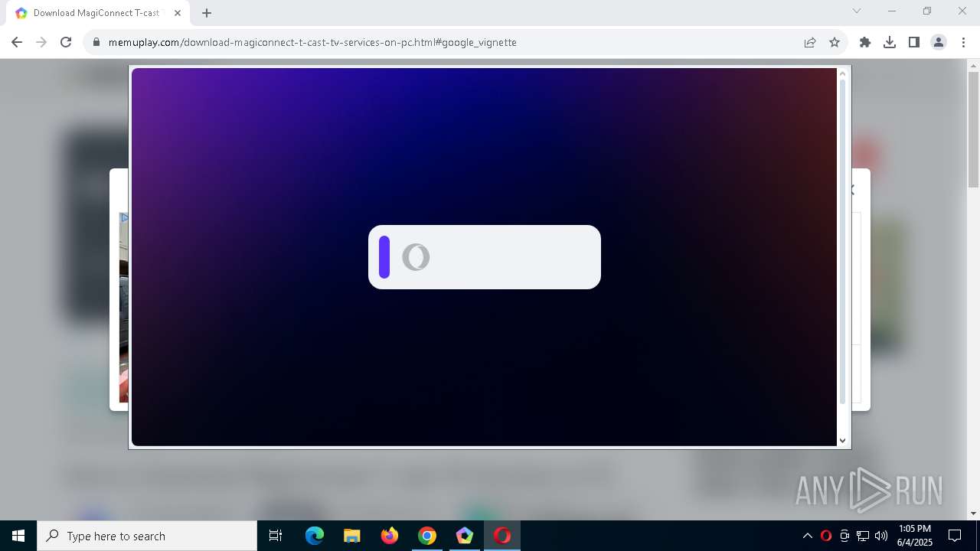Click the Opera tray icon
The height and width of the screenshot is (551, 980).
point(826,536)
